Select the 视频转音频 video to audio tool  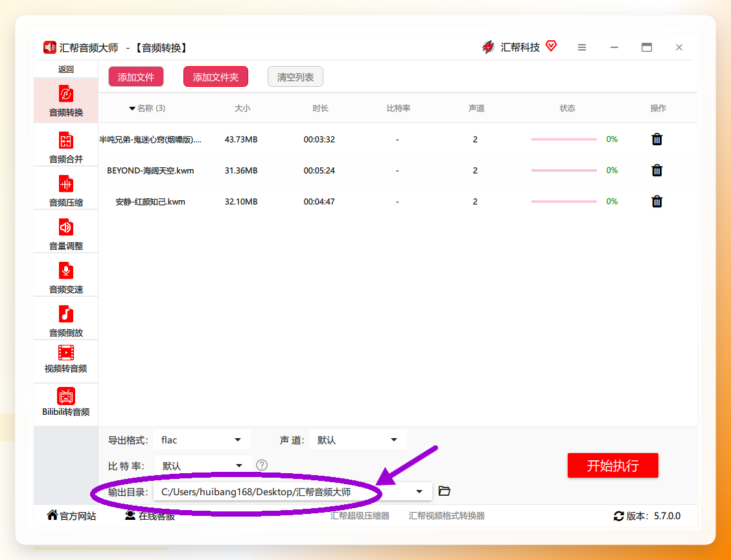coord(65,360)
